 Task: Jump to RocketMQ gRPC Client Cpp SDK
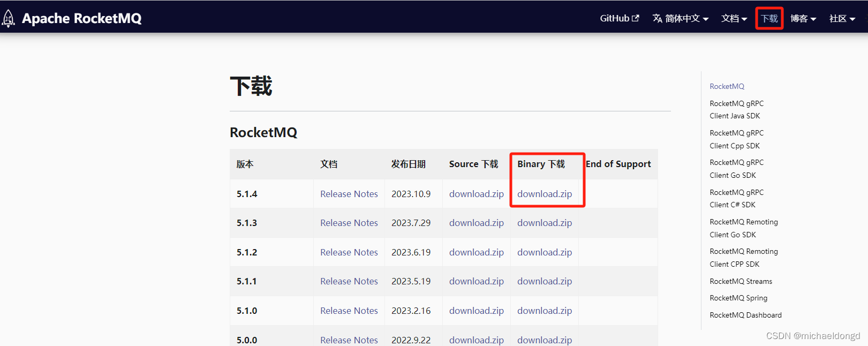(736, 139)
